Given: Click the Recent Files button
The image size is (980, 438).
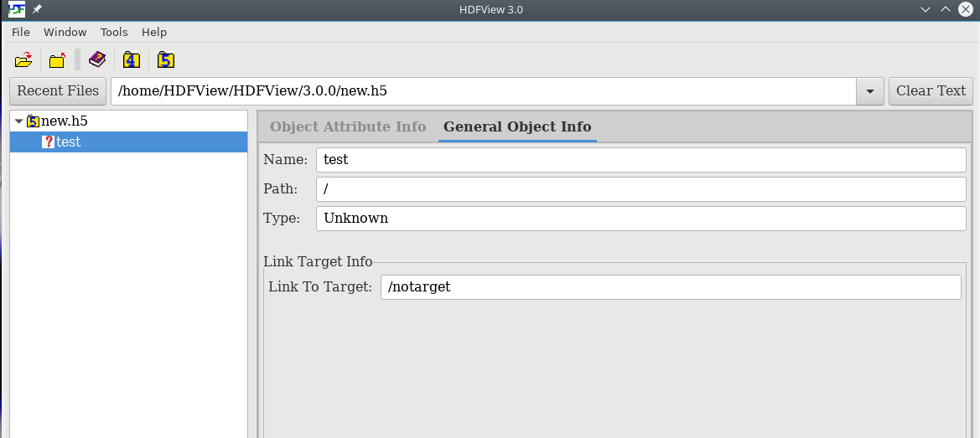Looking at the screenshot, I should tap(58, 91).
